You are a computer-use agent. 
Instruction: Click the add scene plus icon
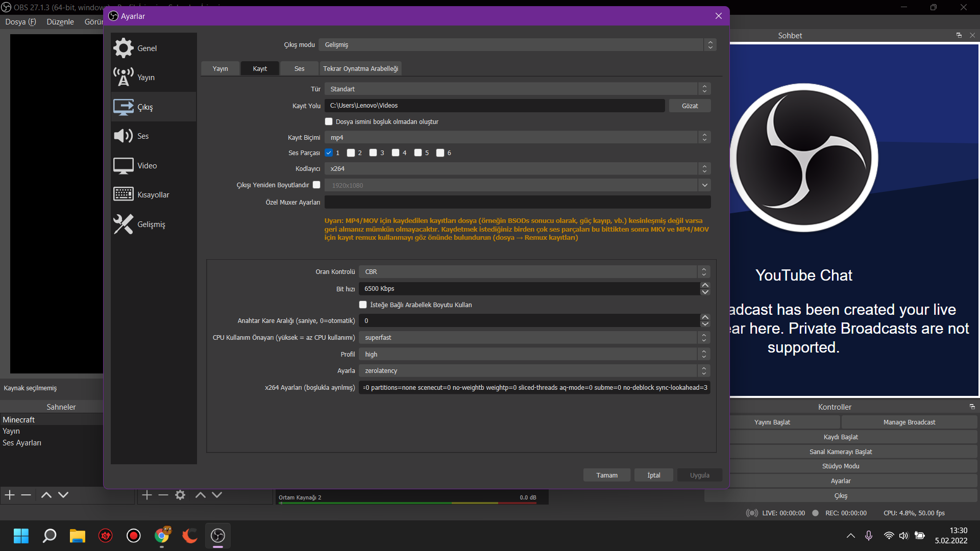10,495
